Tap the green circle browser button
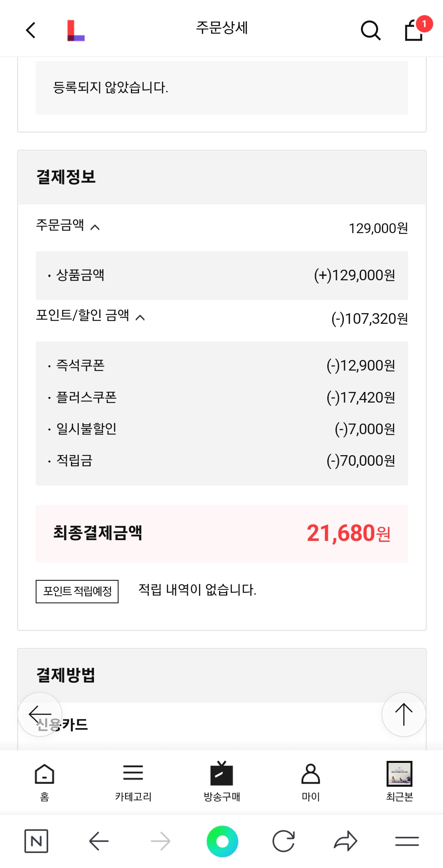 tap(222, 841)
